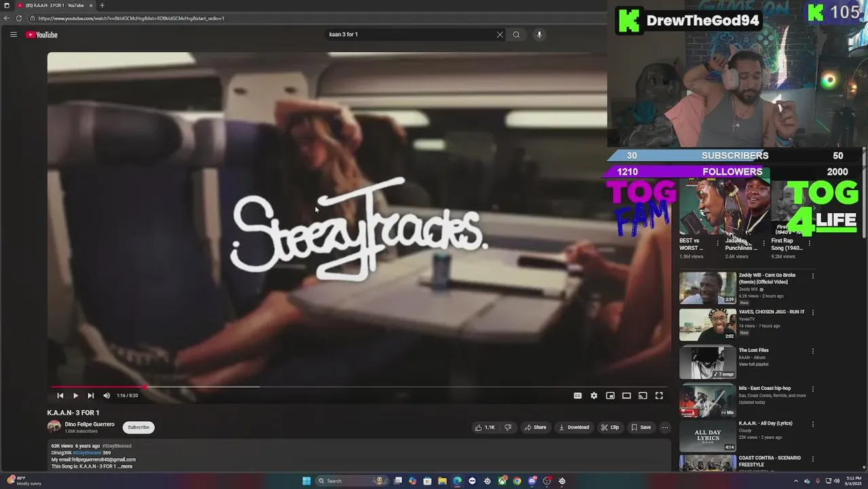Mute the video's volume
The image size is (868, 489).
pyautogui.click(x=107, y=395)
